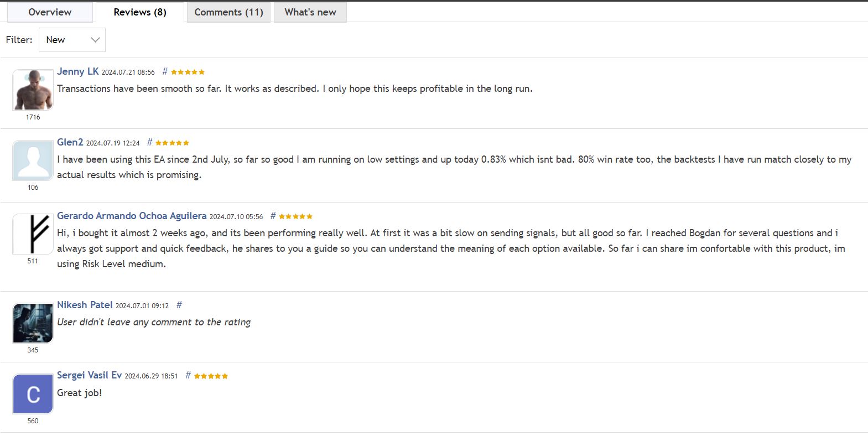The image size is (868, 436).
Task: Click the permalink # icon on Glen2's review
Action: pyautogui.click(x=149, y=142)
